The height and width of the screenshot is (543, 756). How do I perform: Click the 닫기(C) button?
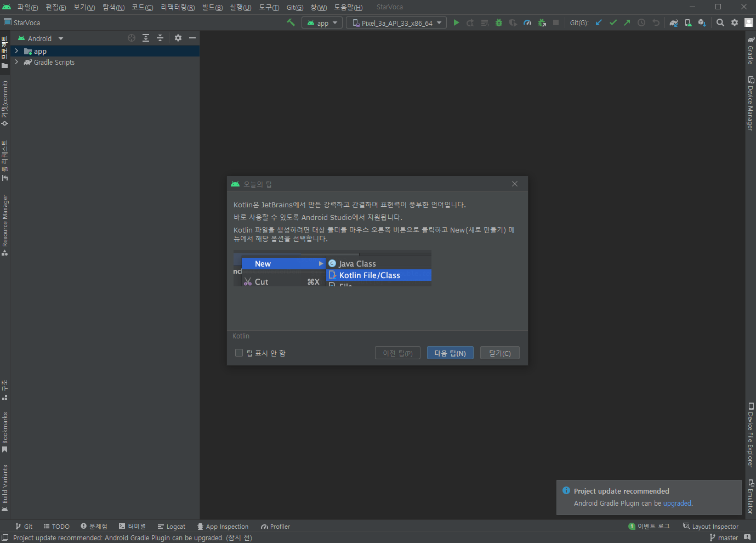pyautogui.click(x=500, y=353)
